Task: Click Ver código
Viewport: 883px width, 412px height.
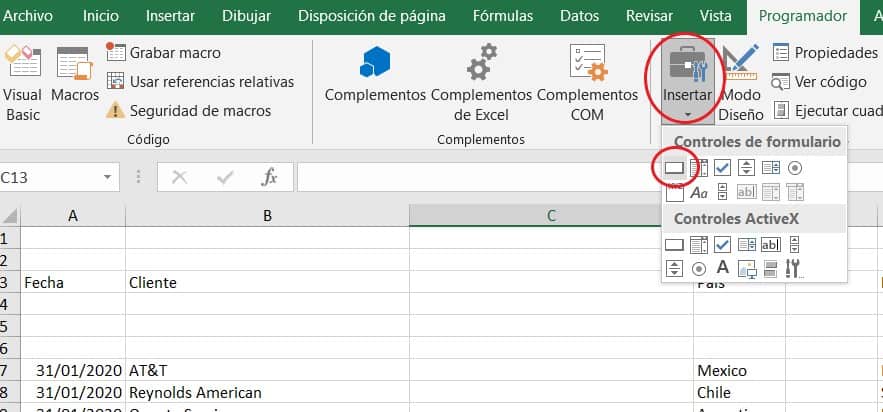Action: click(819, 82)
